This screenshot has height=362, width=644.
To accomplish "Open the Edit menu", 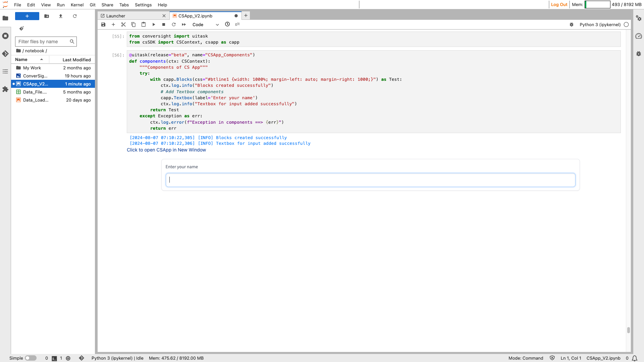I will coord(31,5).
